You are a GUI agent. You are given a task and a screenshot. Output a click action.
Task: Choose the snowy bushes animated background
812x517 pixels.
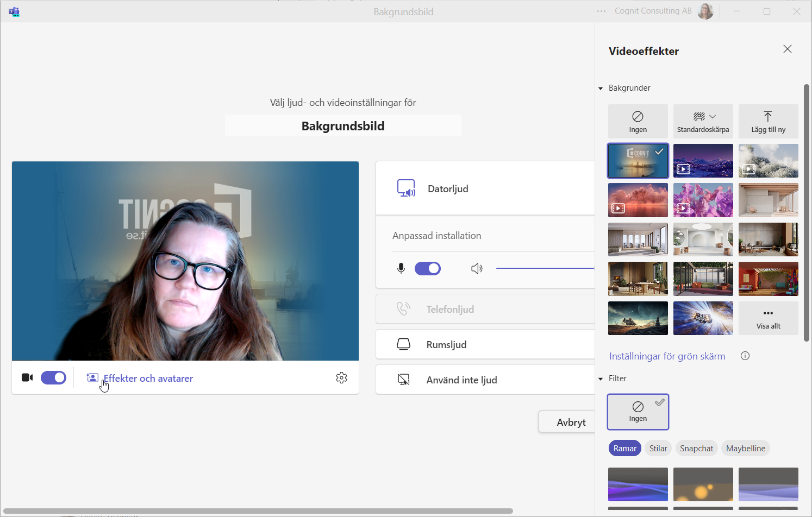[769, 161]
